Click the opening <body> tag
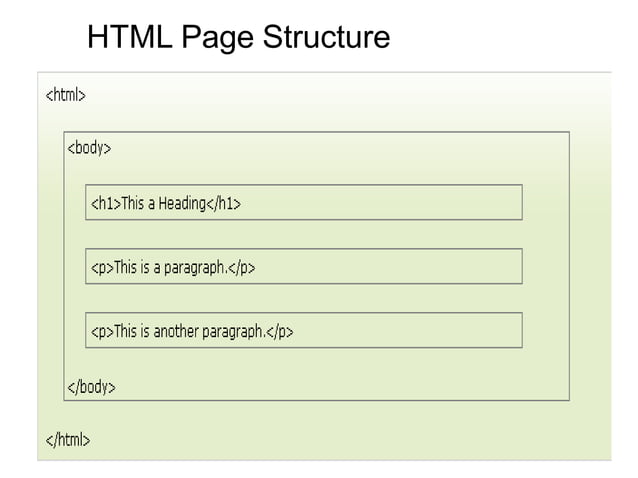The image size is (638, 478). coord(89,148)
